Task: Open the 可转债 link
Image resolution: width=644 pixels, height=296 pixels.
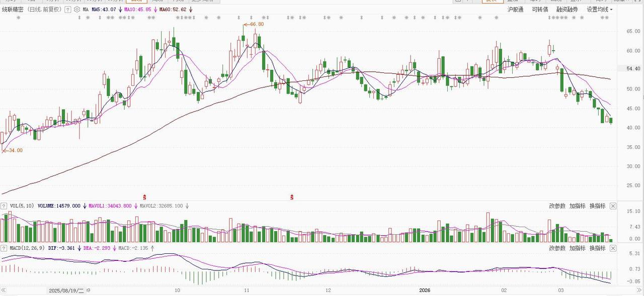Action: tap(540, 10)
